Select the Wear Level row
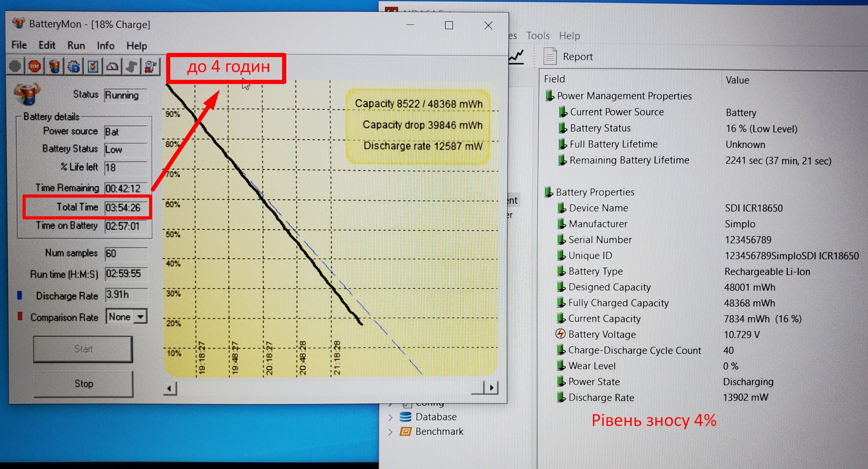Image resolution: width=868 pixels, height=469 pixels. [592, 366]
